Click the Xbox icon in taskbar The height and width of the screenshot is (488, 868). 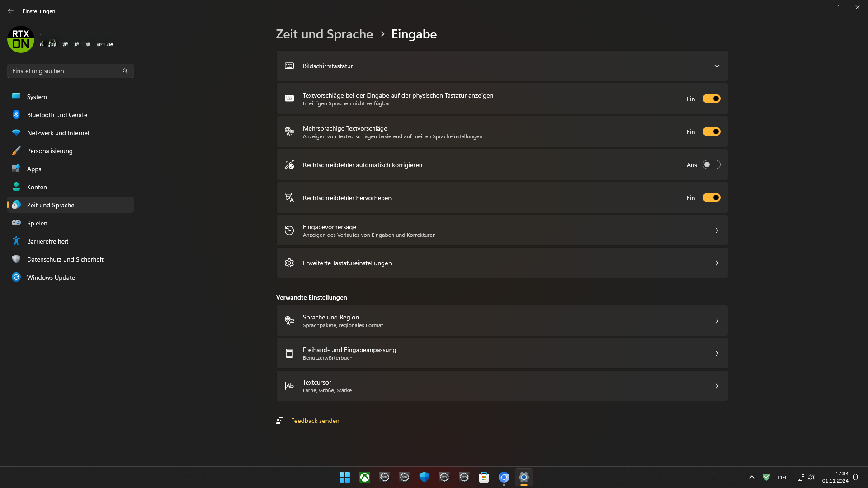pos(364,477)
